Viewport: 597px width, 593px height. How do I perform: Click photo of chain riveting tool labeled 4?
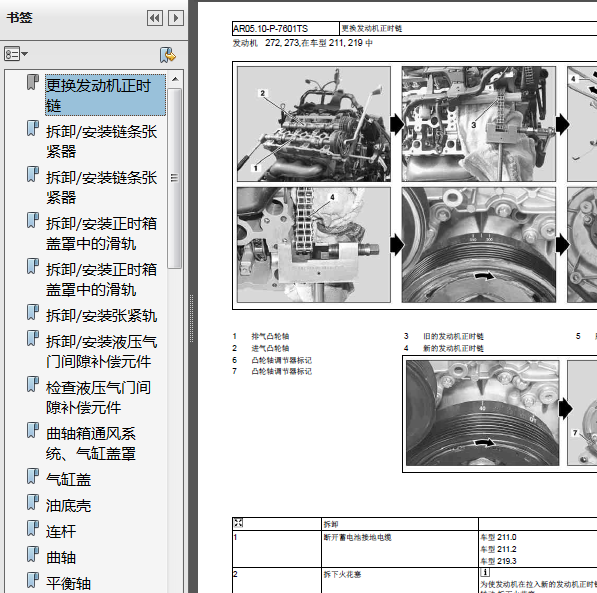(314, 245)
